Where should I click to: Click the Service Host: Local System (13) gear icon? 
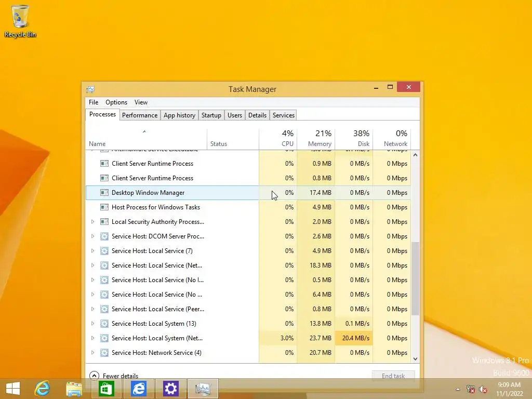coord(104,324)
